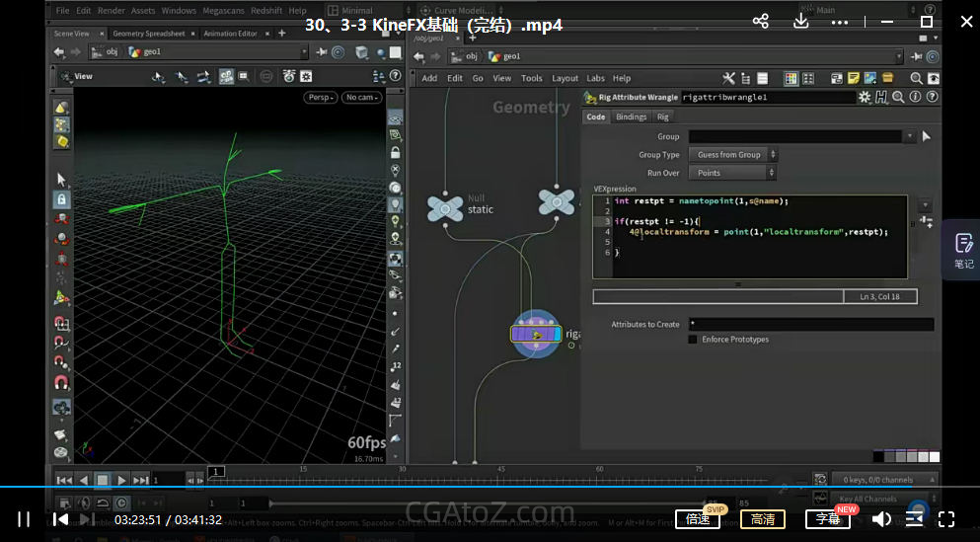Image resolution: width=980 pixels, height=542 pixels.
Task: Toggle the video volume speaker icon
Action: tap(881, 519)
